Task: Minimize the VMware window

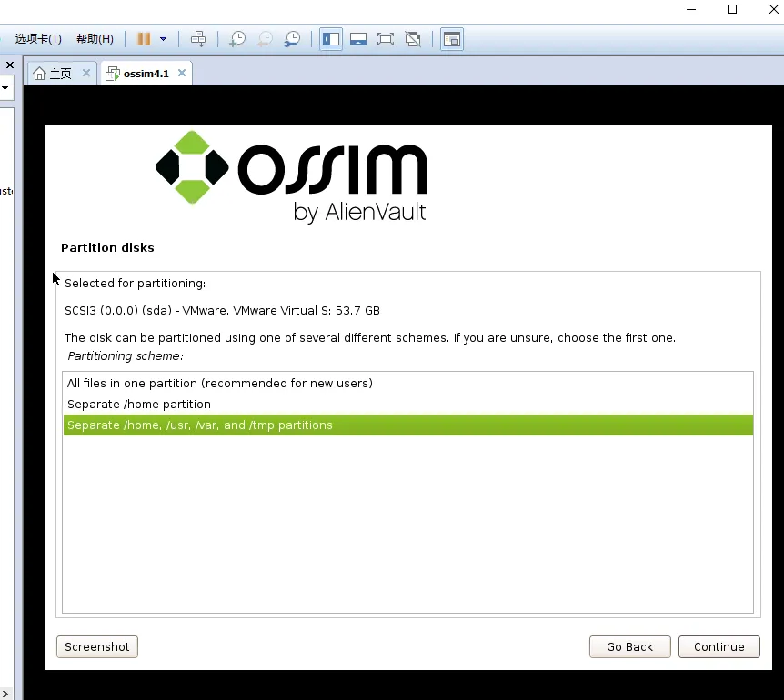Action: (x=691, y=9)
